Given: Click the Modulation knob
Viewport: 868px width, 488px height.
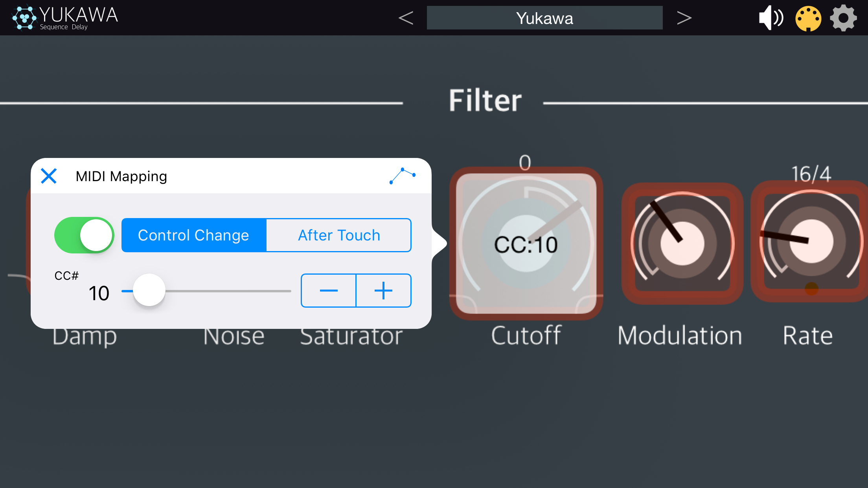Looking at the screenshot, I should [682, 244].
